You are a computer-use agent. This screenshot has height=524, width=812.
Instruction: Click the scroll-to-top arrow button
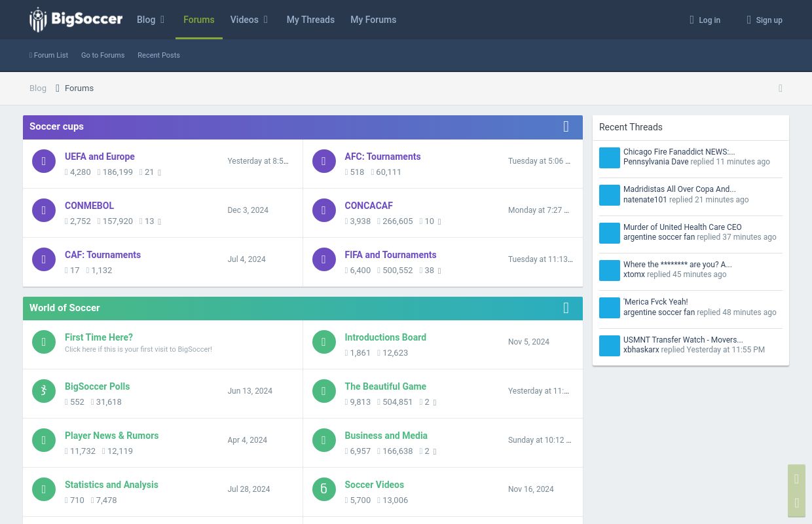(x=796, y=479)
